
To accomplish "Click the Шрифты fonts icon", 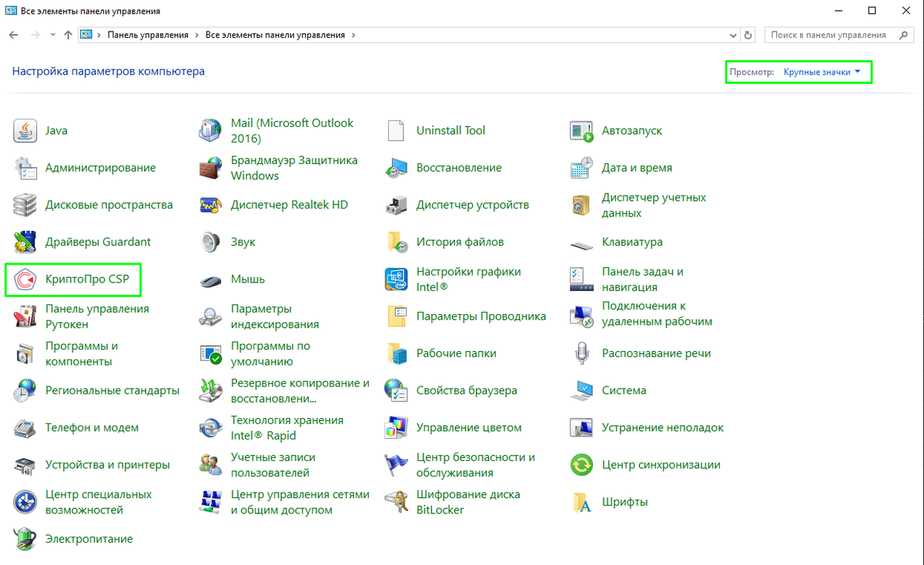I will (x=582, y=502).
